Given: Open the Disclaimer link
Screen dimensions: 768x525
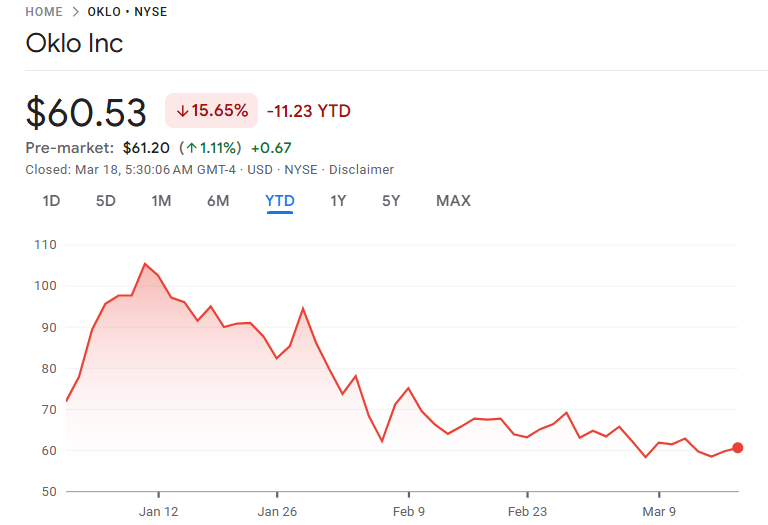Looking at the screenshot, I should (x=361, y=169).
